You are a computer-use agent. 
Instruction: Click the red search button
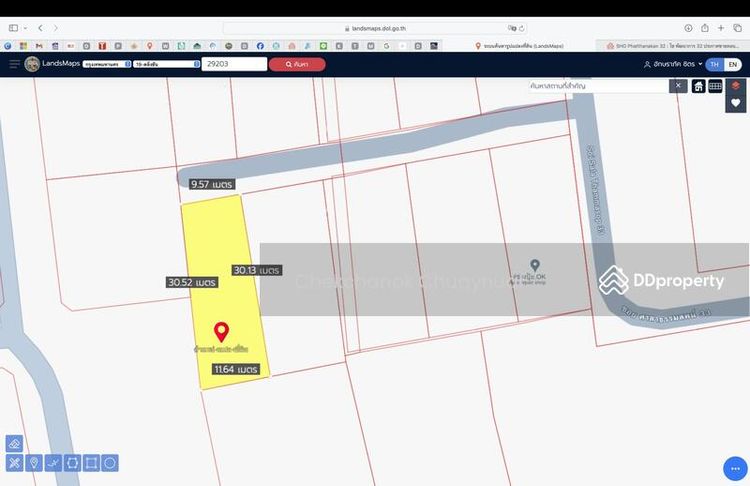(x=297, y=64)
